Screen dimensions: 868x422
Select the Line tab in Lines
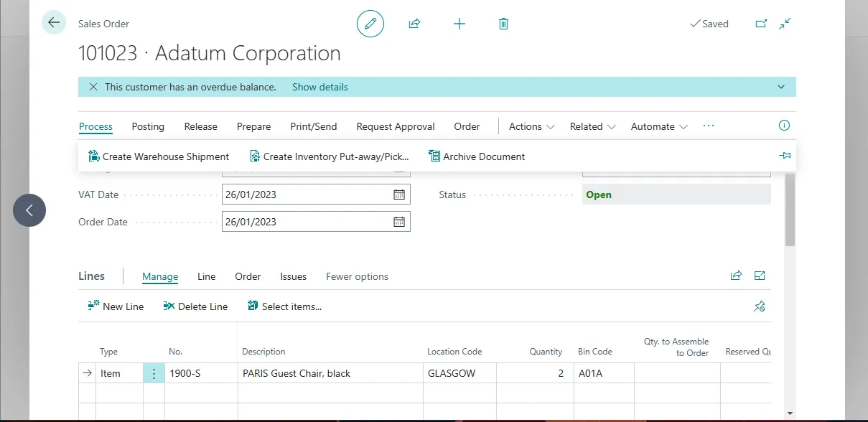point(206,276)
